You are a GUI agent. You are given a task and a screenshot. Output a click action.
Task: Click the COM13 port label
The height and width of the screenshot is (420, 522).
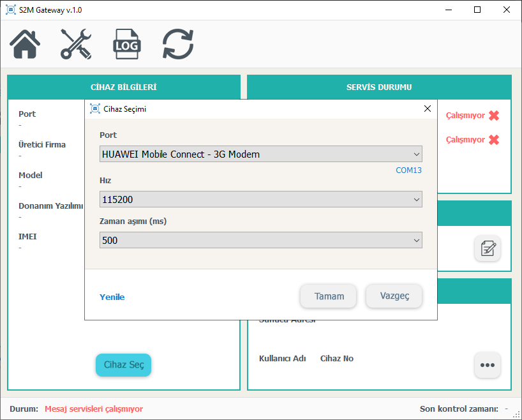[x=408, y=170]
